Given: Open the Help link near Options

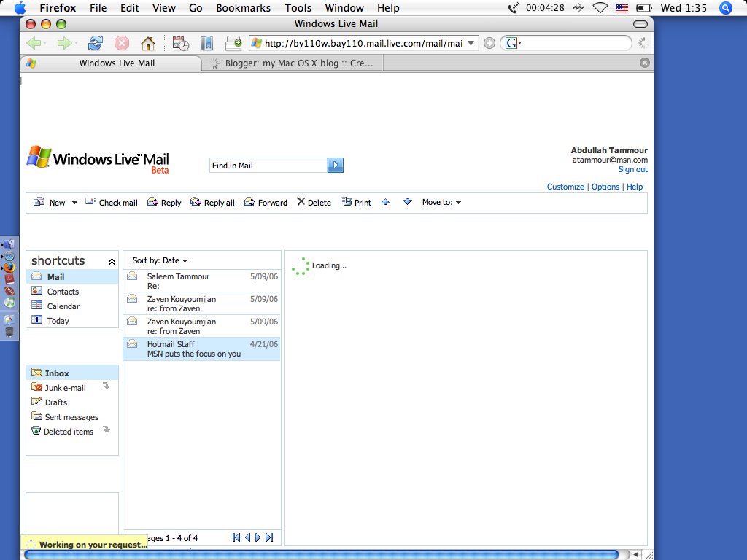Looking at the screenshot, I should [635, 187].
